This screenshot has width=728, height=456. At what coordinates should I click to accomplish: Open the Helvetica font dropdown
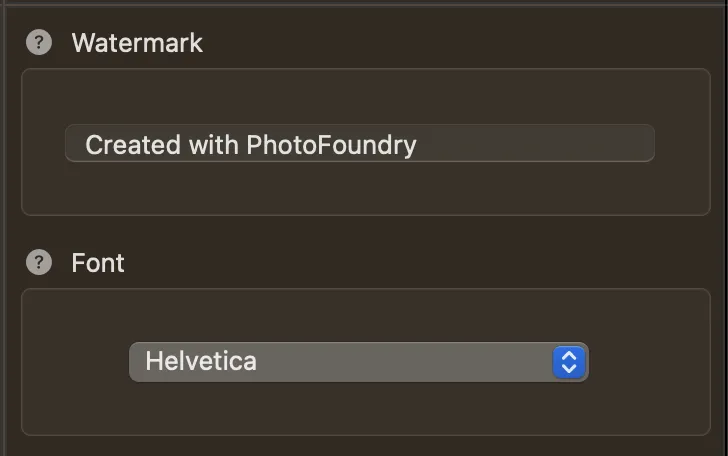click(x=358, y=362)
